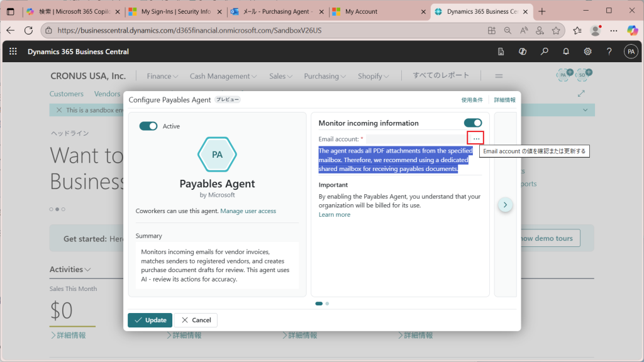Expand the Finance menu
This screenshot has height=362, width=644.
tap(162, 76)
